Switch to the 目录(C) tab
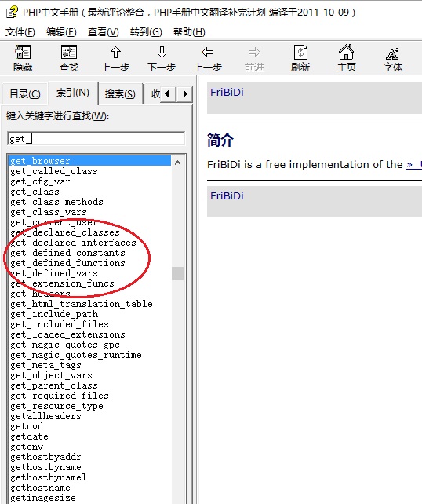The height and width of the screenshot is (504, 422). 25,94
